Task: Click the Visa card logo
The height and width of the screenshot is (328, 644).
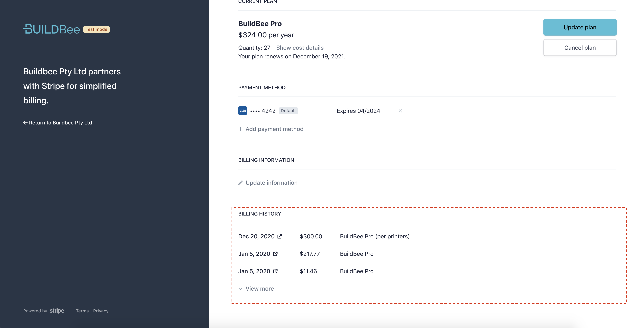Action: [x=242, y=111]
